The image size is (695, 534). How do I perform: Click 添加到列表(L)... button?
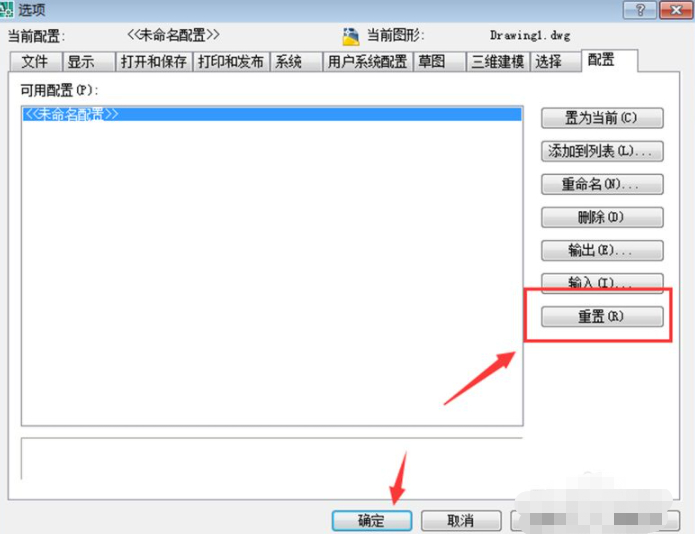[x=602, y=152]
